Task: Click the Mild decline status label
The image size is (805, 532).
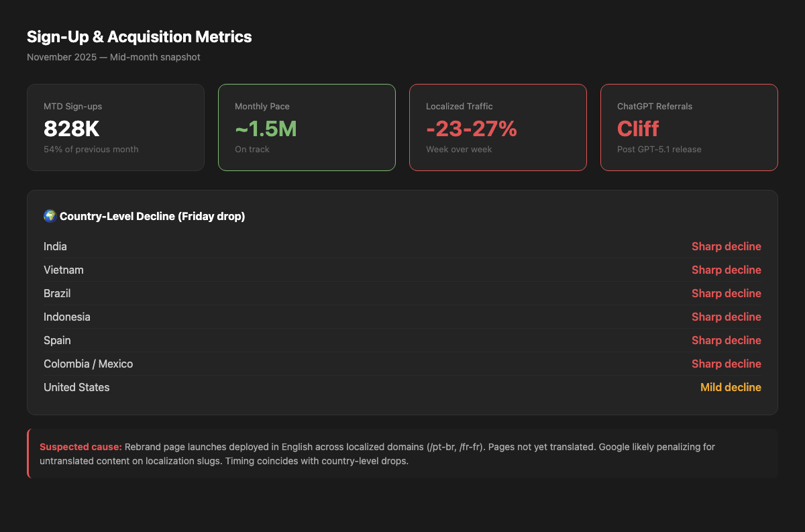Action: (x=731, y=387)
